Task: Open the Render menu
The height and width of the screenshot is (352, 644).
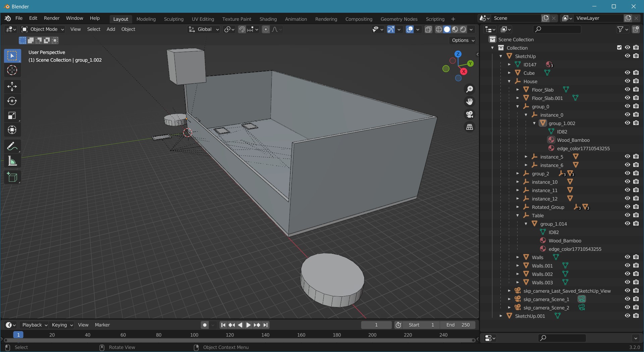Action: point(52,18)
